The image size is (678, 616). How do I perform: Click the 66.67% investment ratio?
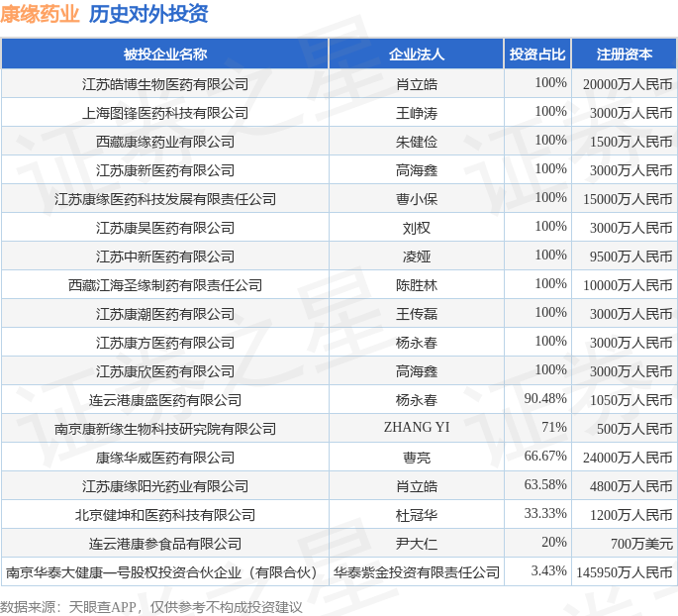(545, 456)
